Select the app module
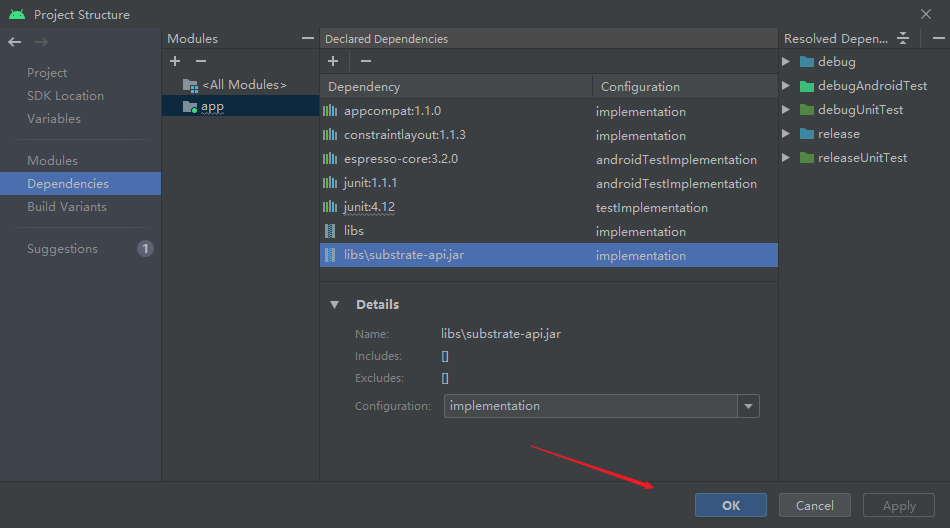Image resolution: width=950 pixels, height=528 pixels. pos(212,107)
